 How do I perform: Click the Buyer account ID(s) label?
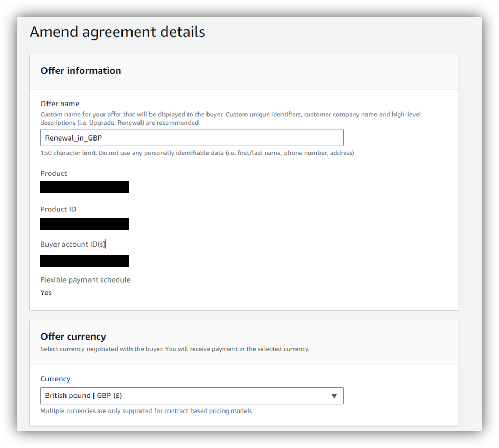point(72,244)
